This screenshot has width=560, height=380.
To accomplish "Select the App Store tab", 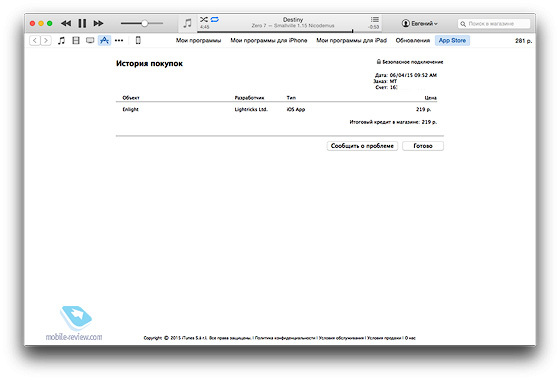I will tap(452, 40).
